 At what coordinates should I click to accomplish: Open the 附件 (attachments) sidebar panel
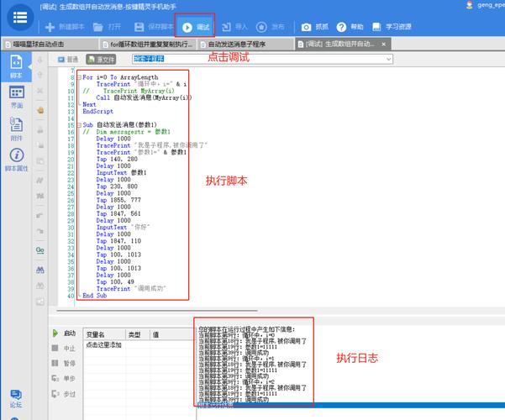click(16, 129)
